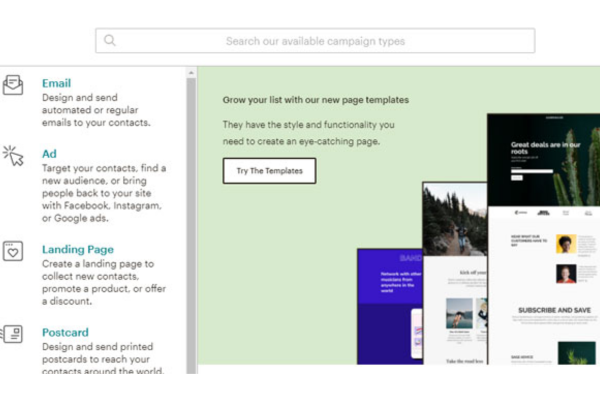Screen dimensions: 600x400
Task: Select the Landing Page heart icon
Action: tap(13, 251)
